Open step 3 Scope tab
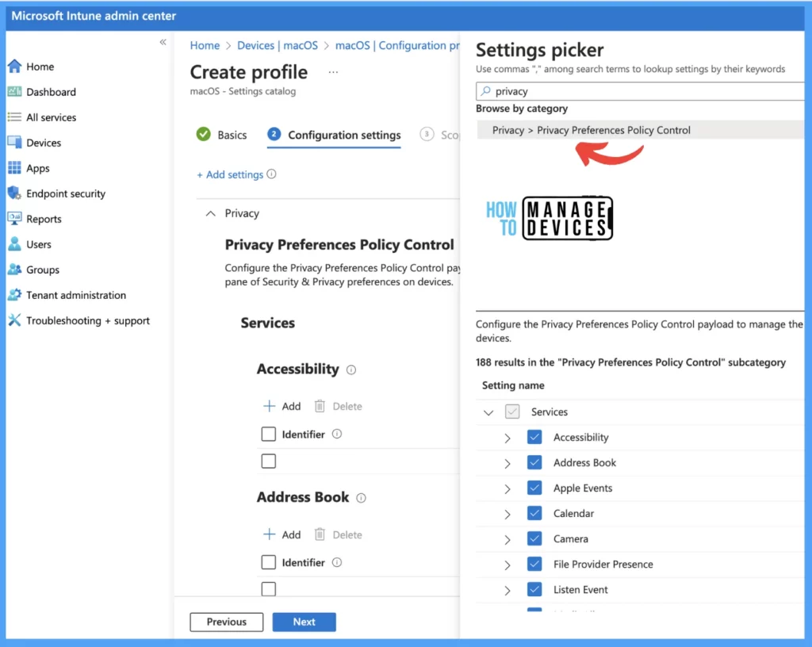This screenshot has height=647, width=812. 439,135
